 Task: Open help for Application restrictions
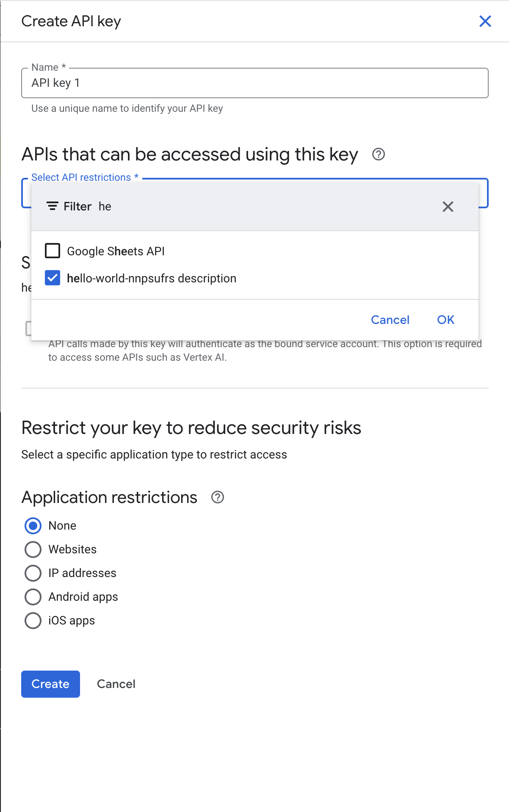tap(217, 497)
